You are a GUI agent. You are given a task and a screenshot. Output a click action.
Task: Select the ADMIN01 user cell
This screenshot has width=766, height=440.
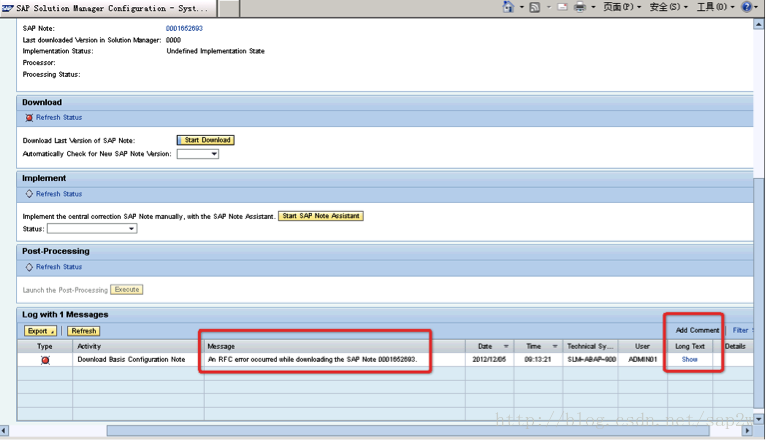point(642,359)
